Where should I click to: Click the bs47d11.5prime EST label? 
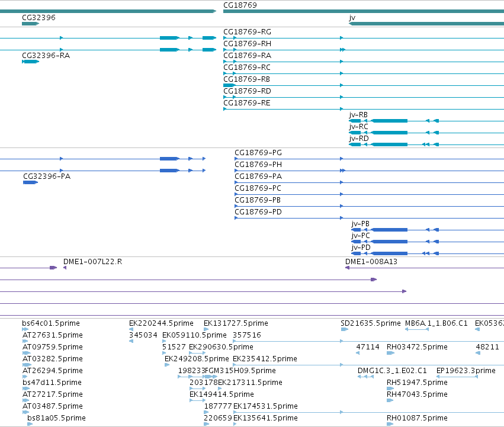(x=52, y=383)
